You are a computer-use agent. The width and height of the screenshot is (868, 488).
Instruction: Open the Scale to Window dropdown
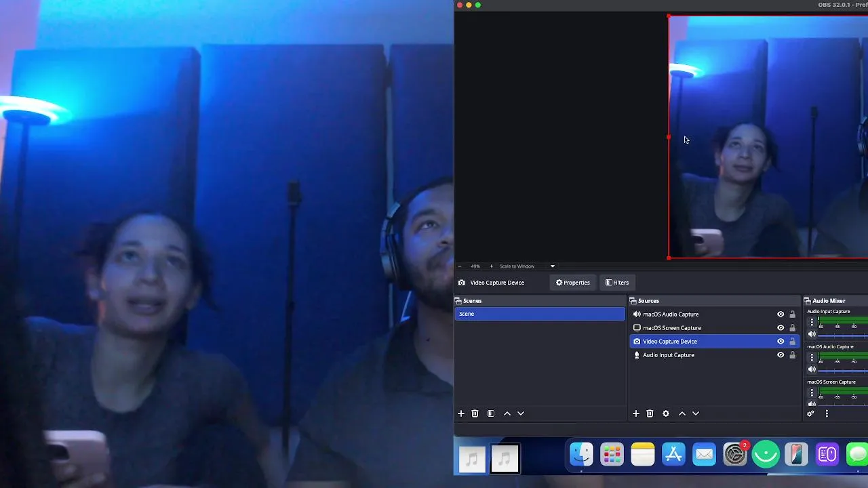point(552,266)
